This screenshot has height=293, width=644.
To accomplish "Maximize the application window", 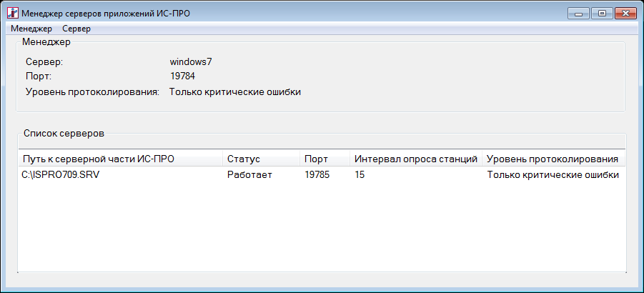I will click(602, 14).
